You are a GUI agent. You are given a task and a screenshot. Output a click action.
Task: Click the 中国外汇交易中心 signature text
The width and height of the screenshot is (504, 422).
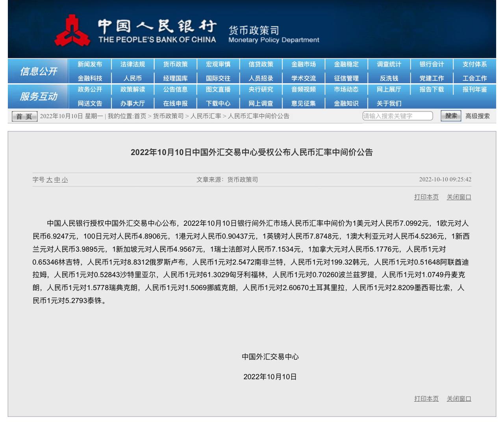(x=270, y=357)
